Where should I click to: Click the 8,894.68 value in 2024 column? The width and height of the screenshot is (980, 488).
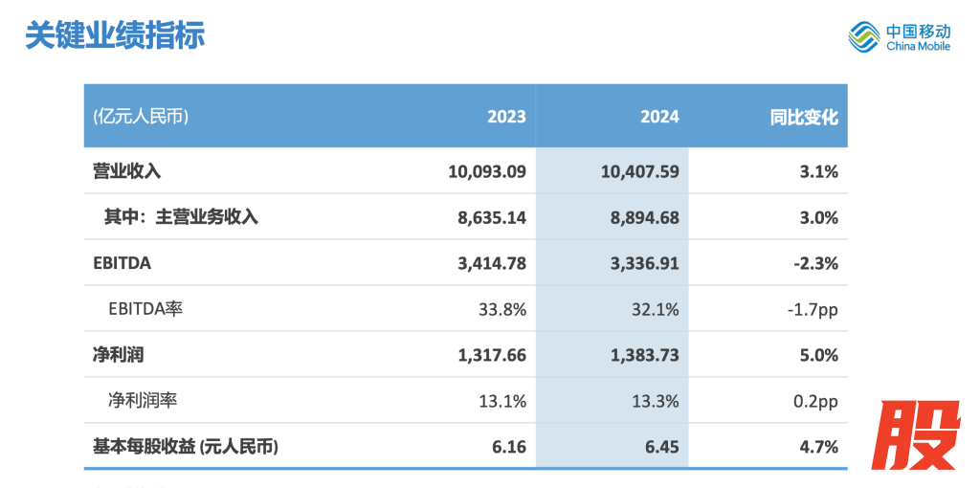(x=645, y=217)
